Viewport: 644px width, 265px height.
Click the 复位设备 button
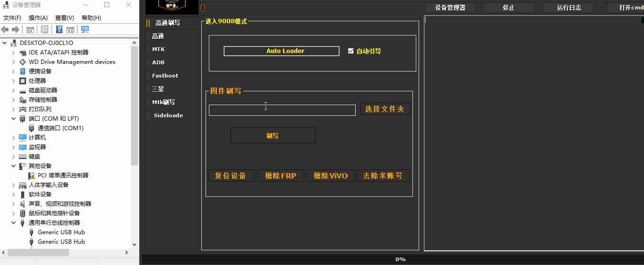coord(231,176)
